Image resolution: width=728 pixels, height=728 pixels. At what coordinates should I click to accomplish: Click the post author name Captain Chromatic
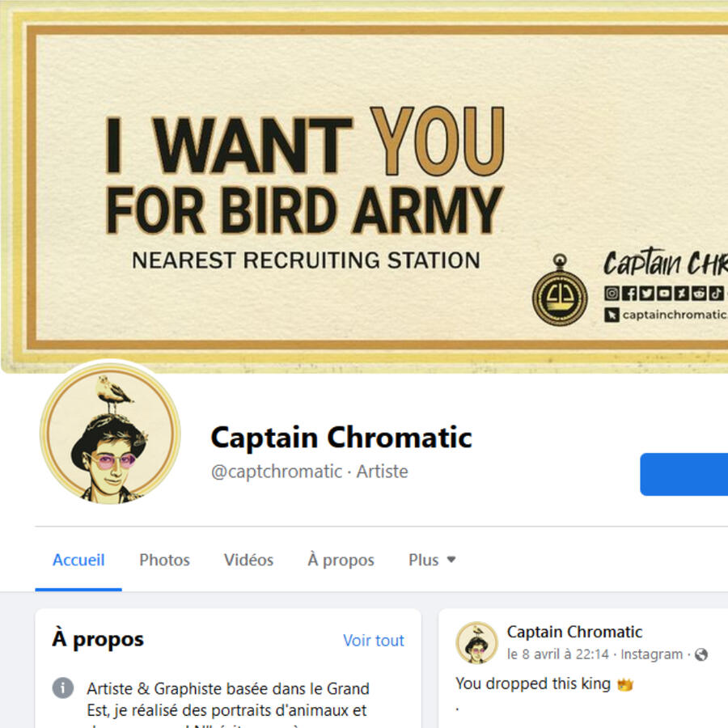[x=574, y=632]
